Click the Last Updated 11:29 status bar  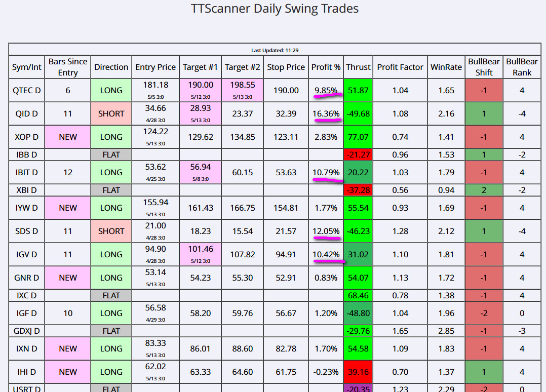tap(275, 50)
